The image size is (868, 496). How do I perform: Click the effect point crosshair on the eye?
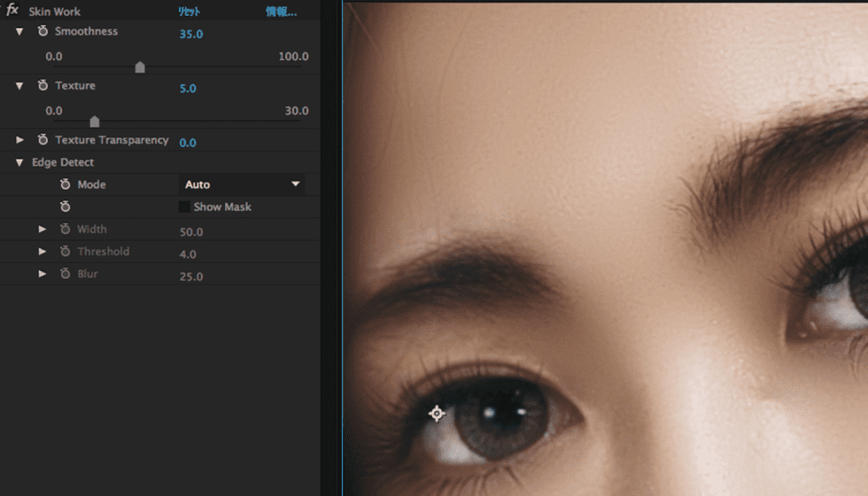(x=437, y=413)
